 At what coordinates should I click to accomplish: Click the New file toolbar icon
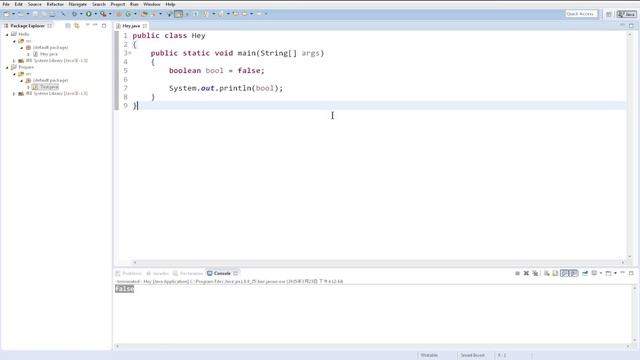7,14
